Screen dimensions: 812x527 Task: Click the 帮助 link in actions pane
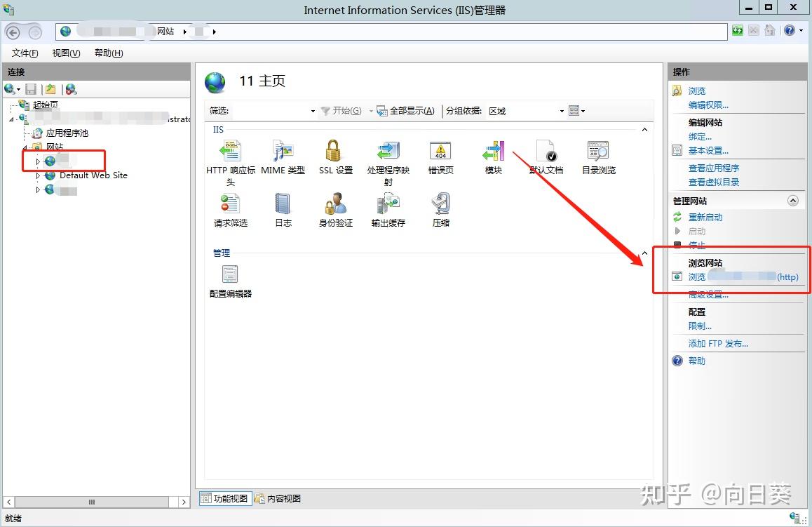(x=696, y=361)
